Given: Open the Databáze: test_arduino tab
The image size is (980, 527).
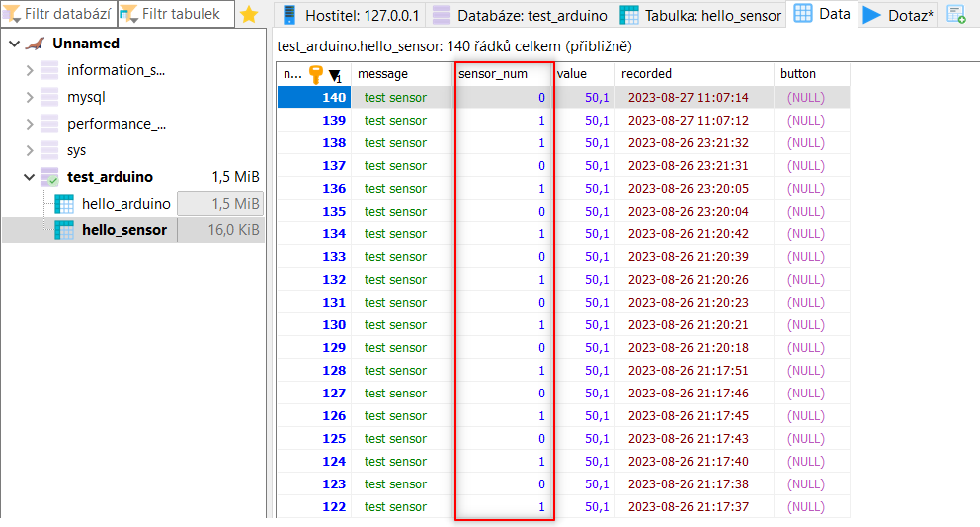Looking at the screenshot, I should pyautogui.click(x=521, y=15).
